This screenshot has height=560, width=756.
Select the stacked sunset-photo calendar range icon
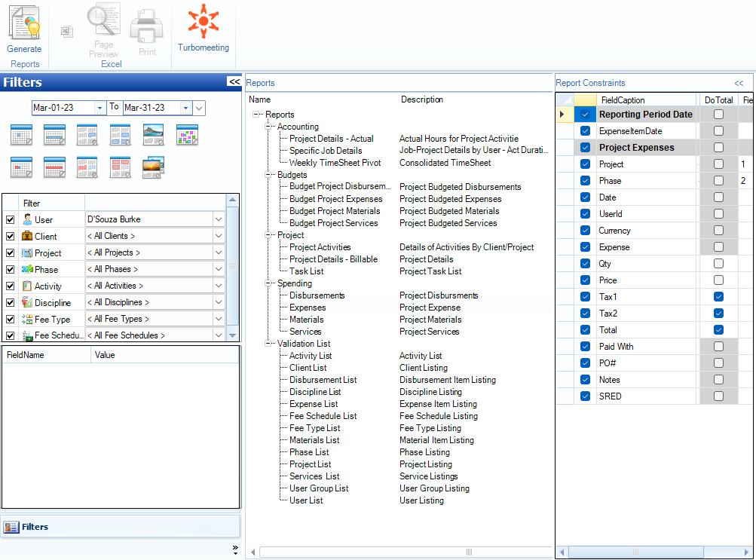153,167
